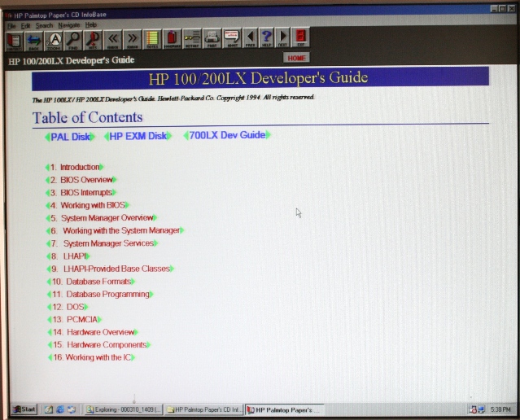
Task: Go to next page with Next arrow
Action: [282, 37]
